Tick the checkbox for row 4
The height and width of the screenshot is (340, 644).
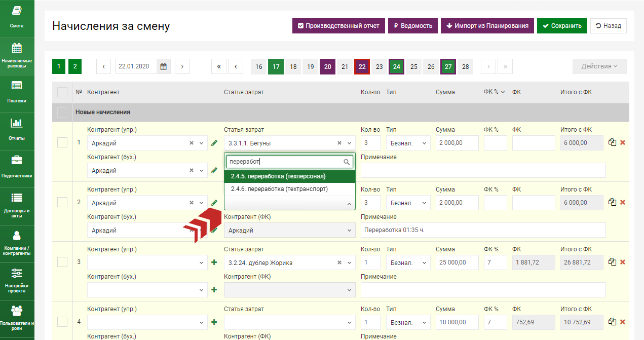pos(62,322)
